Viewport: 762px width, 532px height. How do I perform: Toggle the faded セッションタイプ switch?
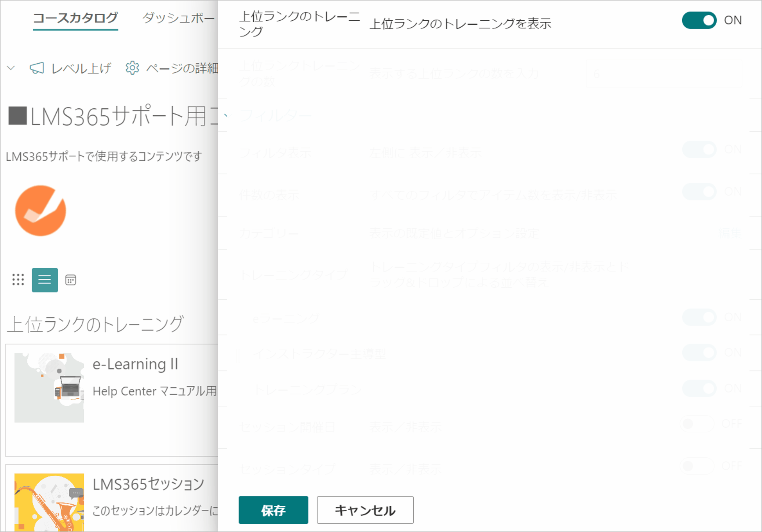(697, 466)
